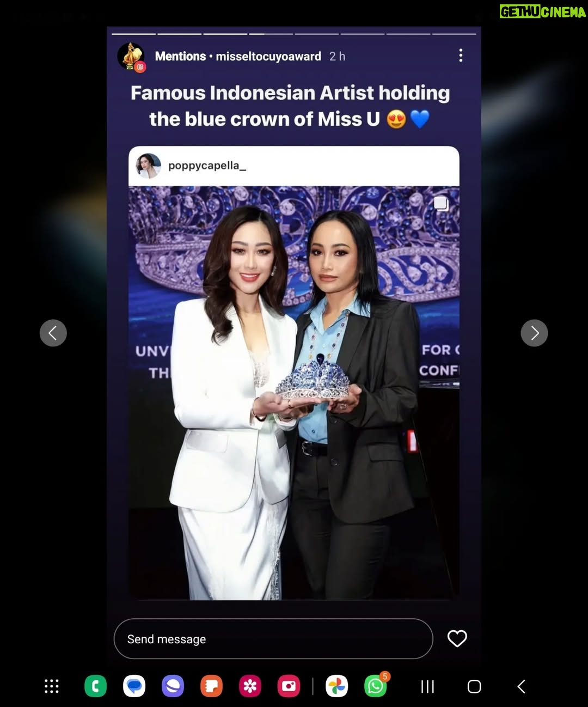Open the Google Photos pinwheel icon
Screen dimensions: 588x707
[x=336, y=686]
